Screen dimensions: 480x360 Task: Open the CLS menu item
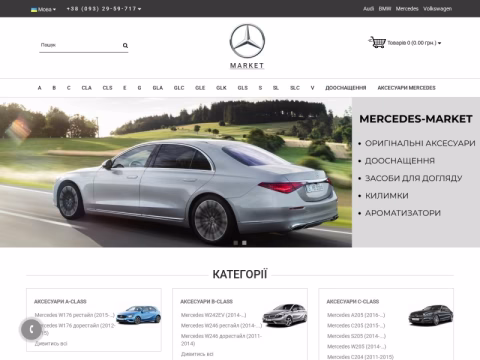(x=107, y=88)
